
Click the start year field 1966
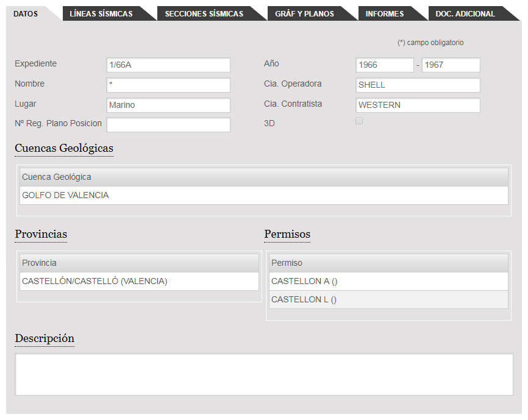point(384,65)
